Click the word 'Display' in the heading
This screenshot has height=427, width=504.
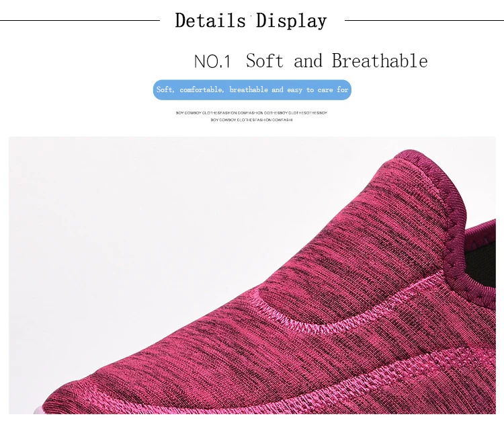point(292,21)
